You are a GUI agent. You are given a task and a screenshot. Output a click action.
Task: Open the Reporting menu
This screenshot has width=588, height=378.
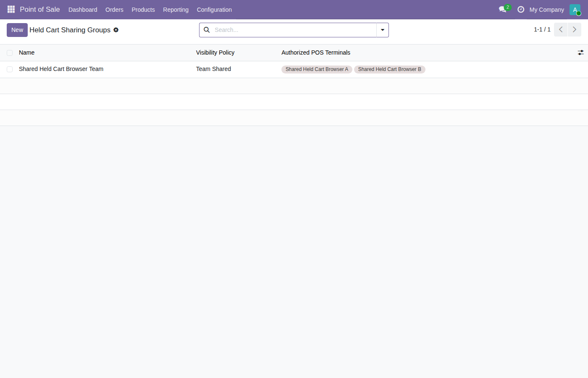pos(176,10)
